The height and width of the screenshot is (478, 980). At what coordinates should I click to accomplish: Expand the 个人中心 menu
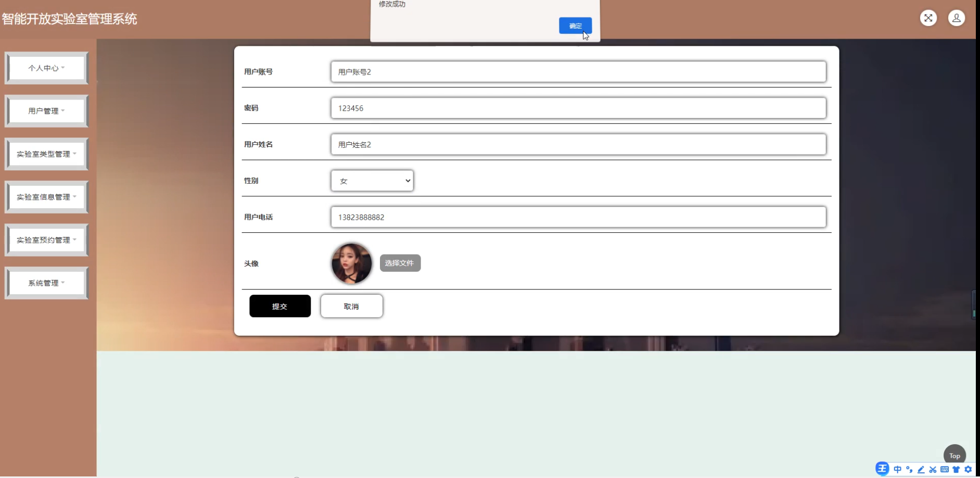coord(46,68)
